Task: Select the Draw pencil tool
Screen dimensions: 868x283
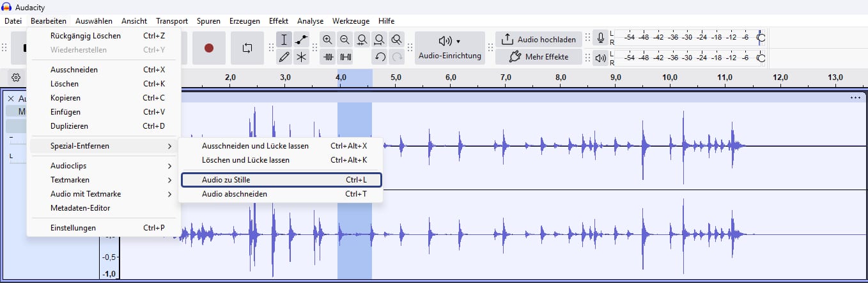Action: 284,56
